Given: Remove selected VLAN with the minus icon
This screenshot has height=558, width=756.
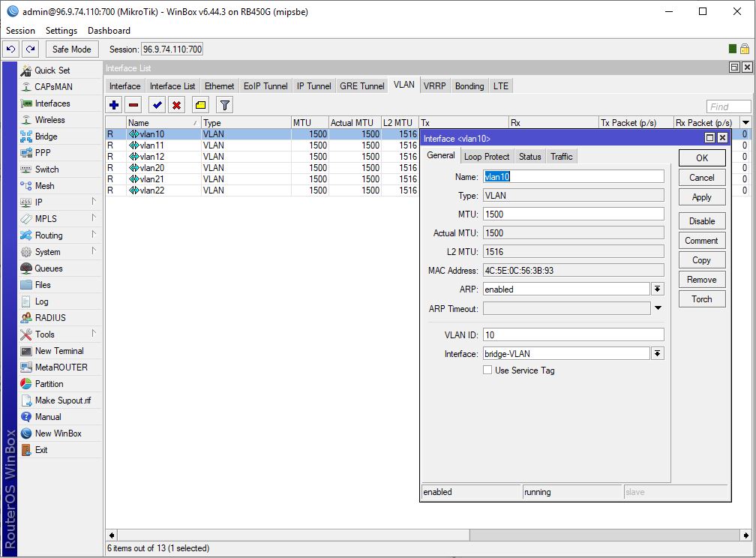Looking at the screenshot, I should (x=133, y=105).
